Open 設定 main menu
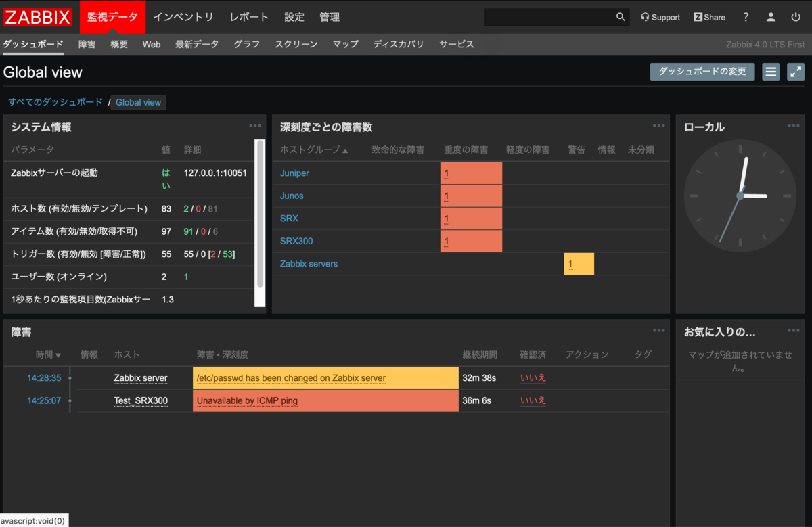Image resolution: width=812 pixels, height=527 pixels. point(294,17)
